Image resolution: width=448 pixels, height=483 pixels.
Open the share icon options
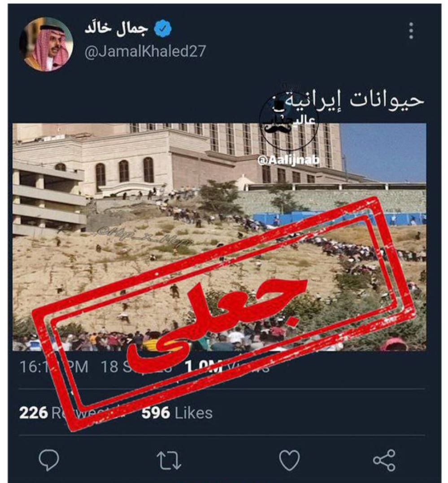[x=384, y=460]
